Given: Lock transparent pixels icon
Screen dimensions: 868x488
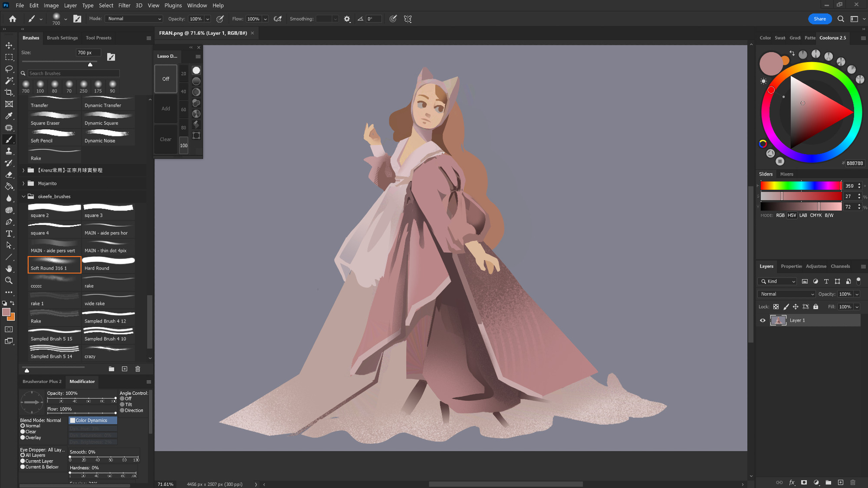Looking at the screenshot, I should pos(776,307).
